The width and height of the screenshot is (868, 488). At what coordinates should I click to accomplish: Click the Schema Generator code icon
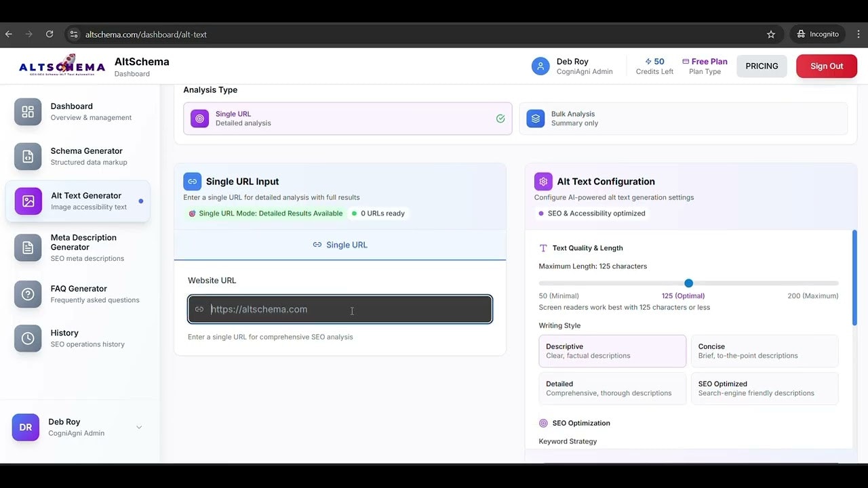tap(28, 157)
